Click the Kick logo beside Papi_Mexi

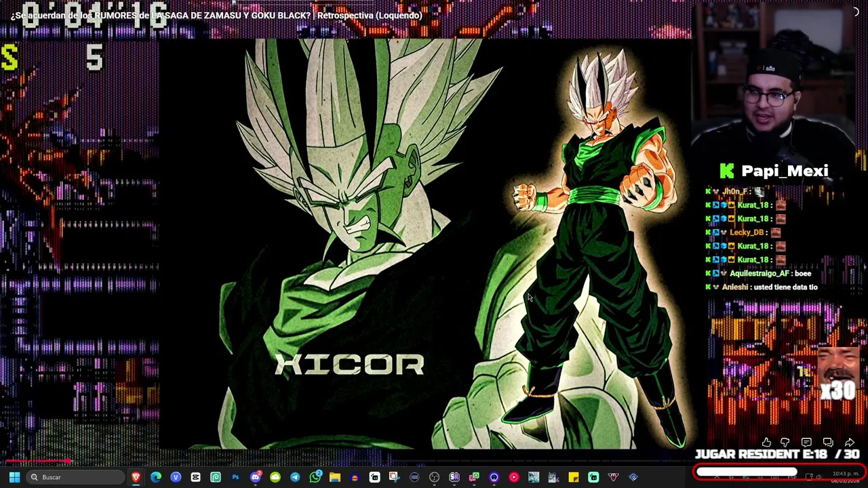click(727, 171)
